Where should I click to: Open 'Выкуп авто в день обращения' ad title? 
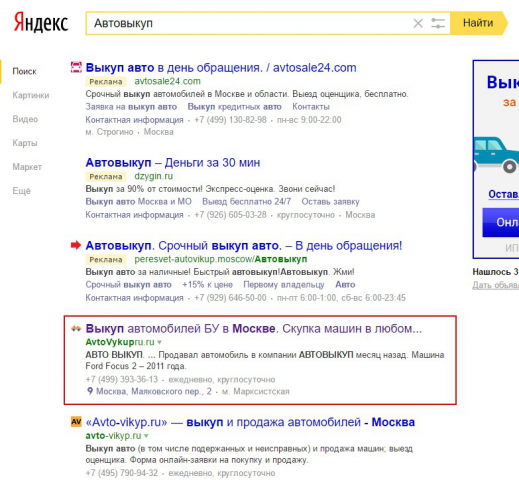(x=221, y=68)
